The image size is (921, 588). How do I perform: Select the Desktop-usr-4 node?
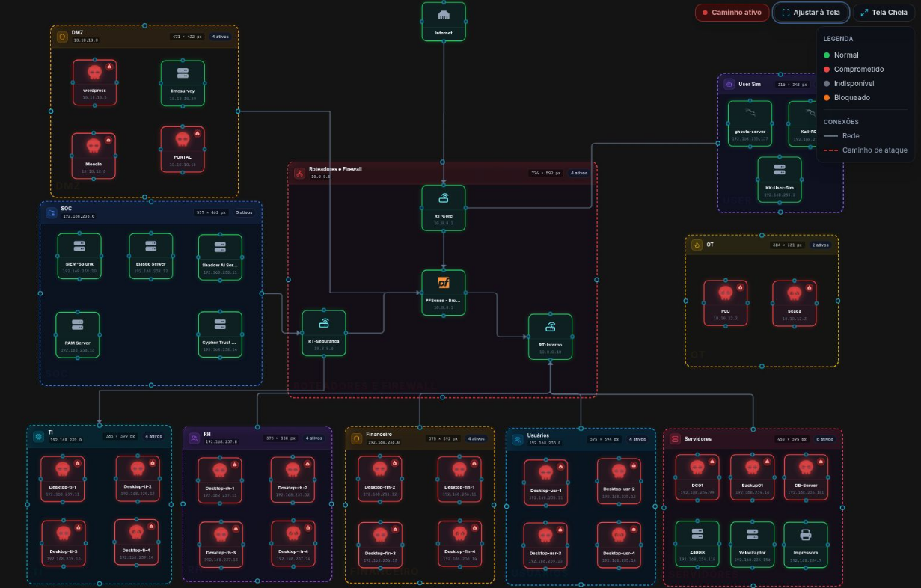tap(619, 544)
